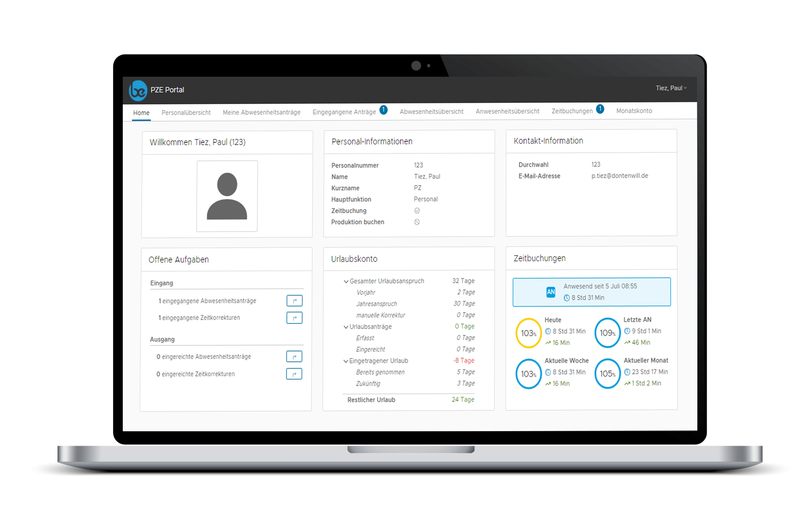Click the notification badge on Eingegangene Anträge
Image resolution: width=812 pixels, height=520 pixels.
384,110
